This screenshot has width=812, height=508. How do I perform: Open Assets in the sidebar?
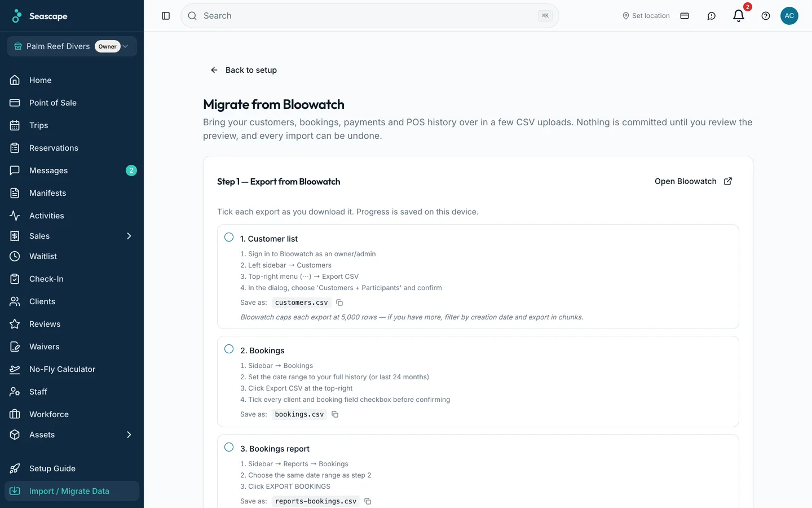point(72,435)
